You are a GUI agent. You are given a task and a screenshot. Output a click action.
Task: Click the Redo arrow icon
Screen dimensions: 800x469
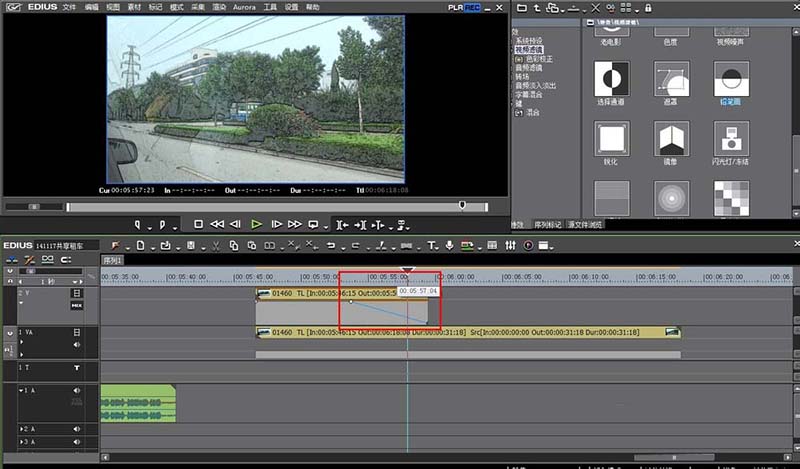(x=355, y=246)
